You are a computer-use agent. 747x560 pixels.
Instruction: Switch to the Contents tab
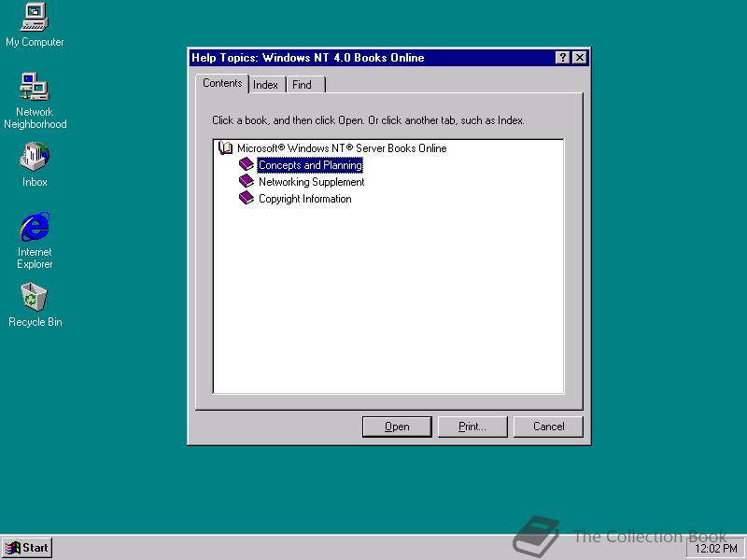click(222, 83)
